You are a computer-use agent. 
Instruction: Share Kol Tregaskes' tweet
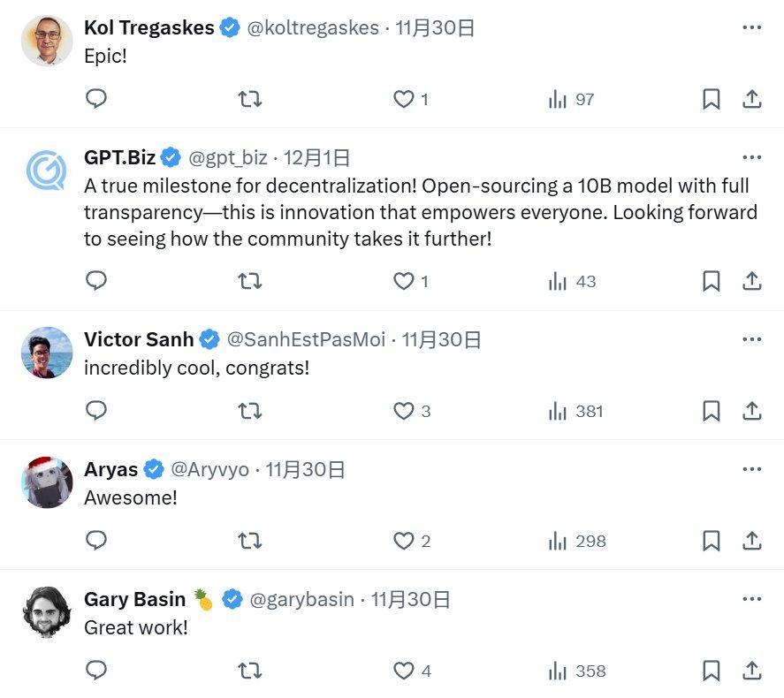[751, 99]
